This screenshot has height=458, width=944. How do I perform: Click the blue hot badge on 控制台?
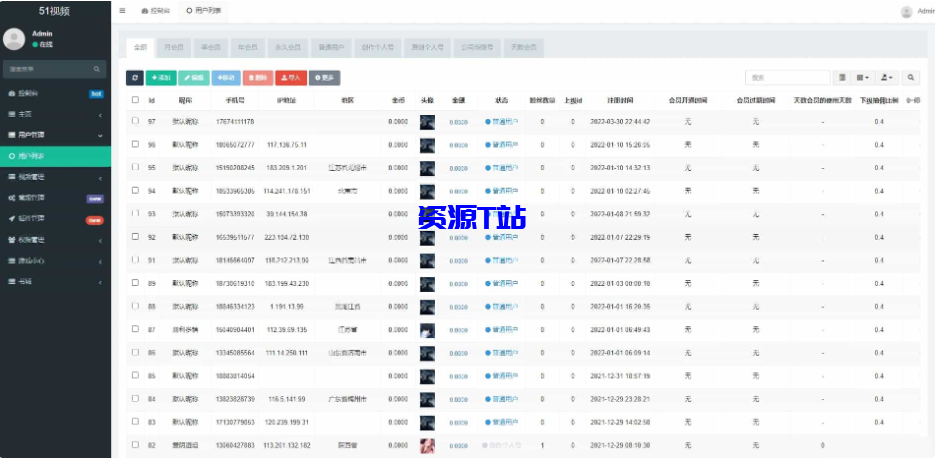pyautogui.click(x=96, y=94)
